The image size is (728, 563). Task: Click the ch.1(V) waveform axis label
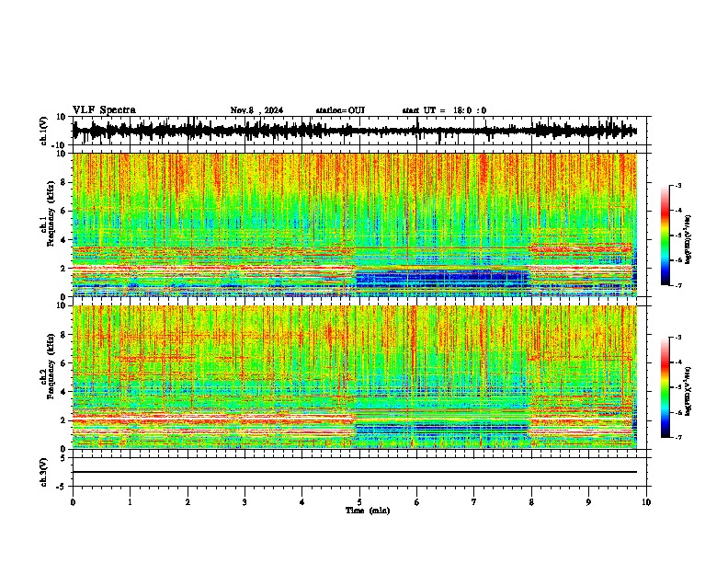(44, 131)
